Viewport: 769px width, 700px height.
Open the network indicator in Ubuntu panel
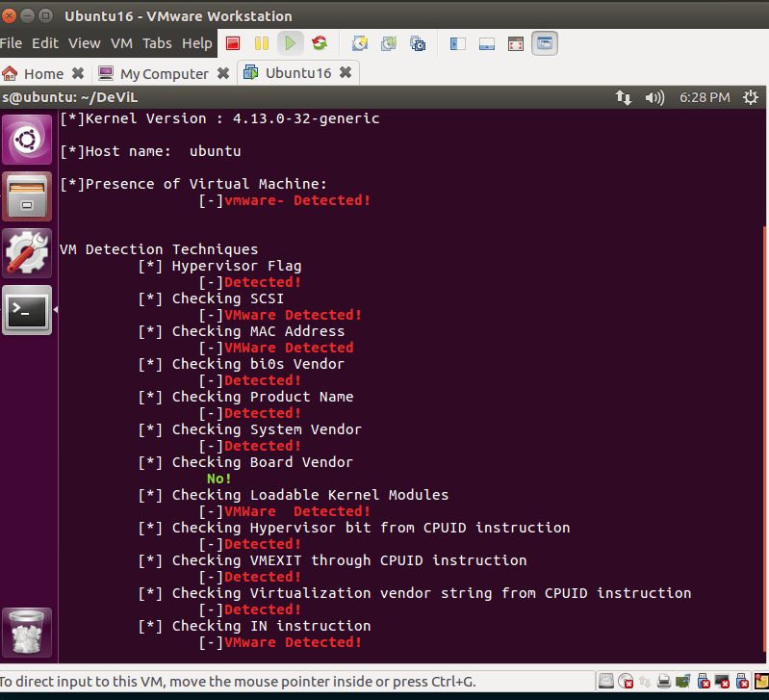click(624, 97)
